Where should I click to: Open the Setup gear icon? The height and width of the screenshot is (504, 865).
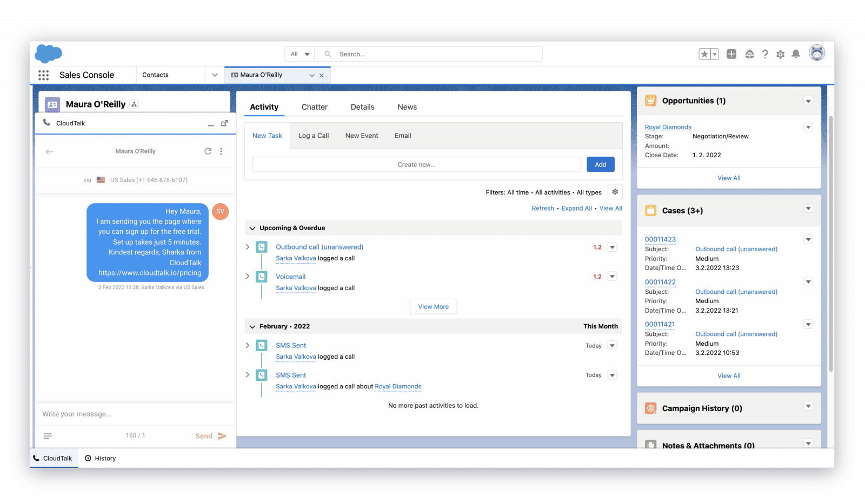point(780,54)
